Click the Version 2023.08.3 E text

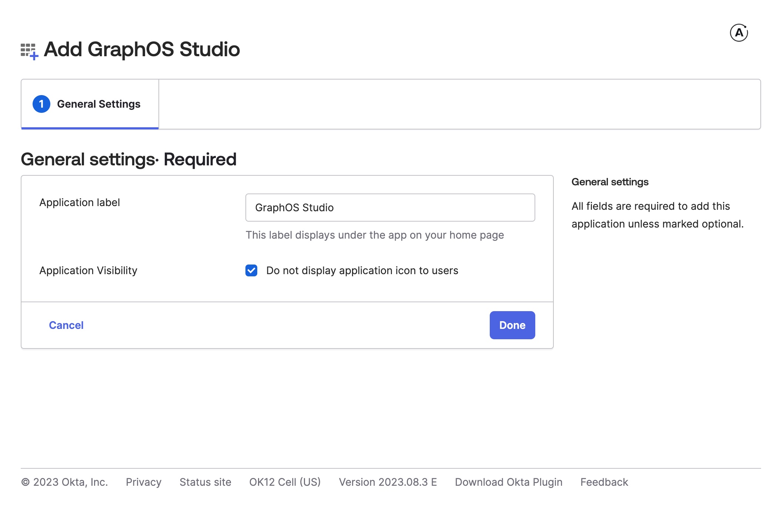pos(388,482)
